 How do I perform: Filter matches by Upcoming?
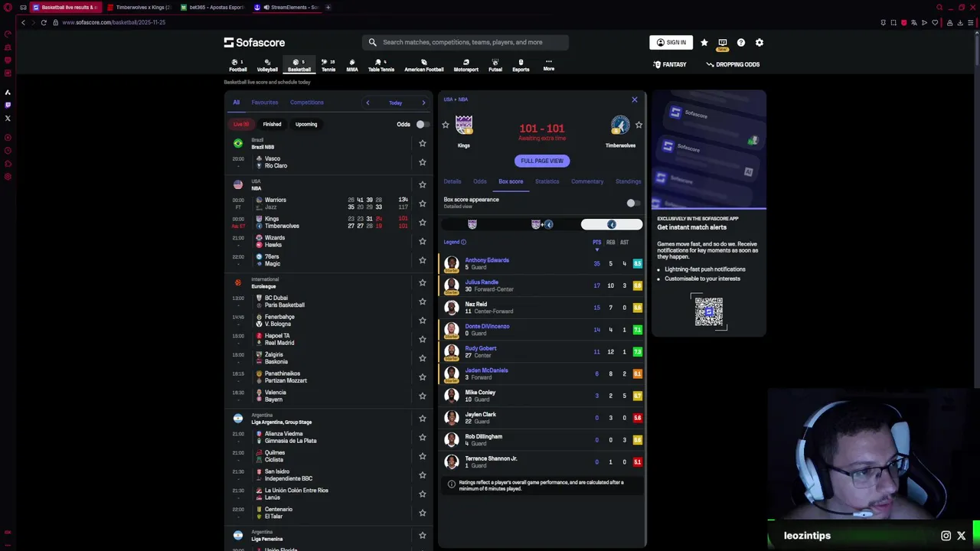coord(306,124)
